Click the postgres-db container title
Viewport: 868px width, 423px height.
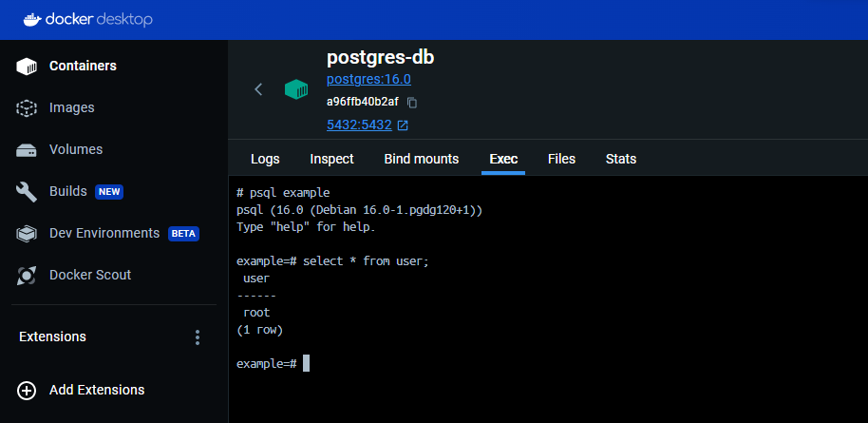(380, 58)
